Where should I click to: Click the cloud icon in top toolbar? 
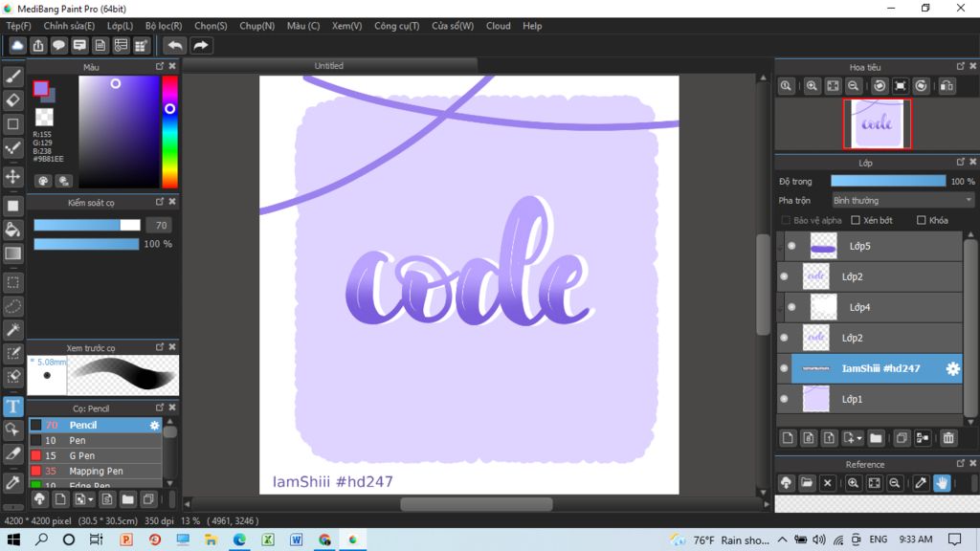[x=17, y=46]
